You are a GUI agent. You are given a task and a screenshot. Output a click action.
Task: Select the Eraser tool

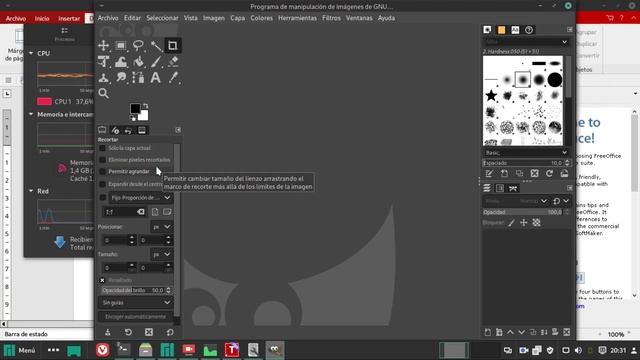tap(173, 62)
